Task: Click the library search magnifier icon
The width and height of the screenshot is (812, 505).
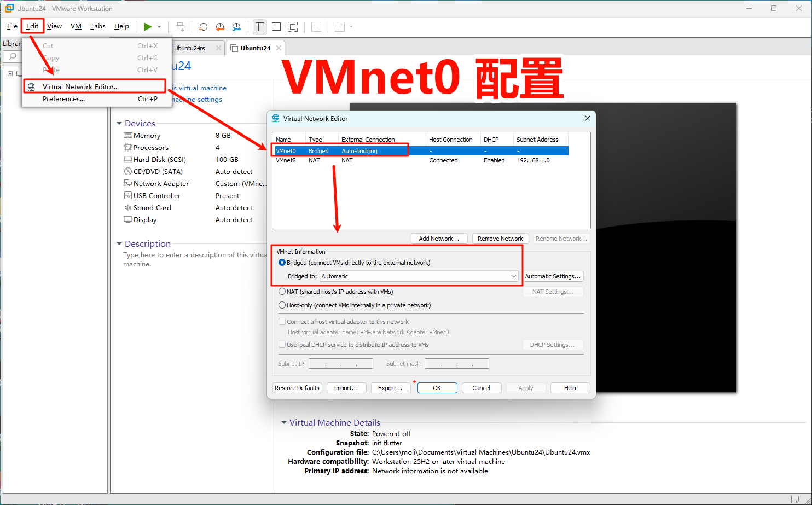Action: 12,56
